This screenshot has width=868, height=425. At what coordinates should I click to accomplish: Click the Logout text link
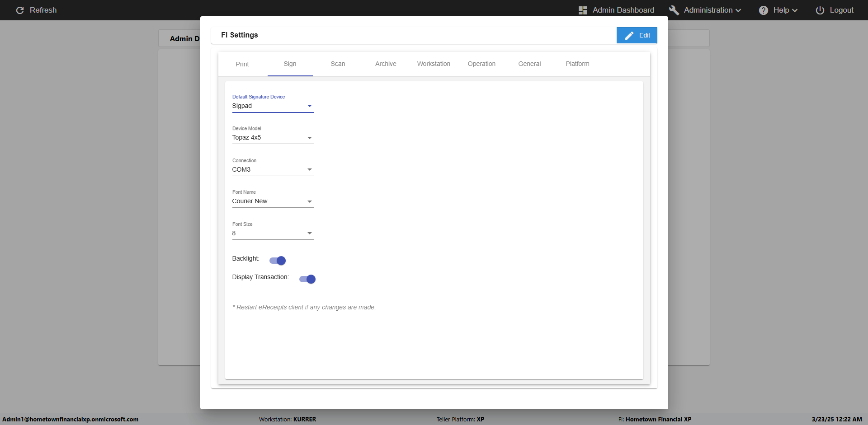click(841, 10)
